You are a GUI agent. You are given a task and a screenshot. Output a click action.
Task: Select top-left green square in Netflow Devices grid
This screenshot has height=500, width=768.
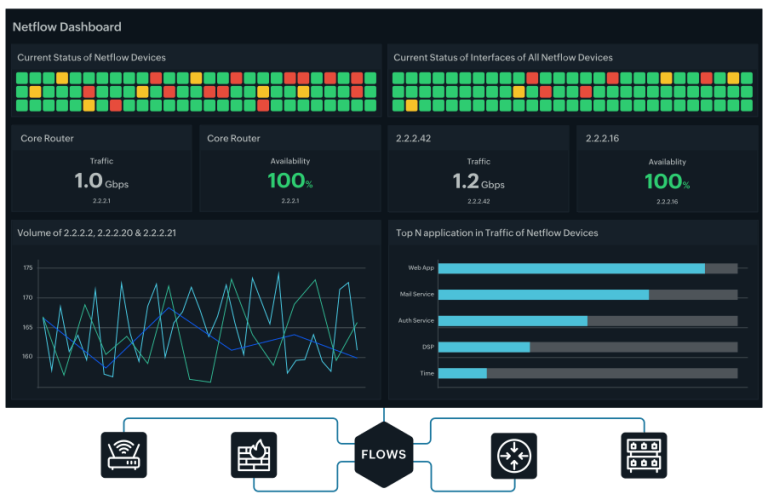[x=22, y=78]
